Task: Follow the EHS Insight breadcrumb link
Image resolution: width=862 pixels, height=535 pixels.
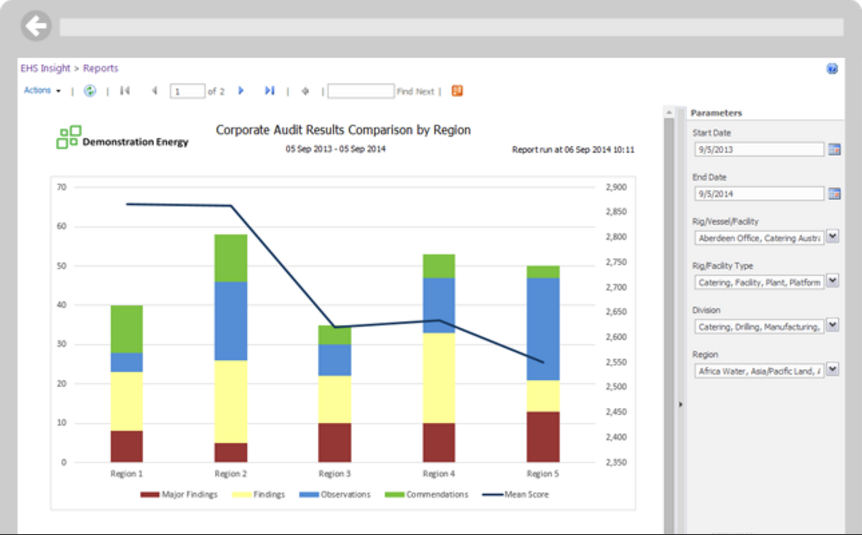Action: tap(45, 68)
